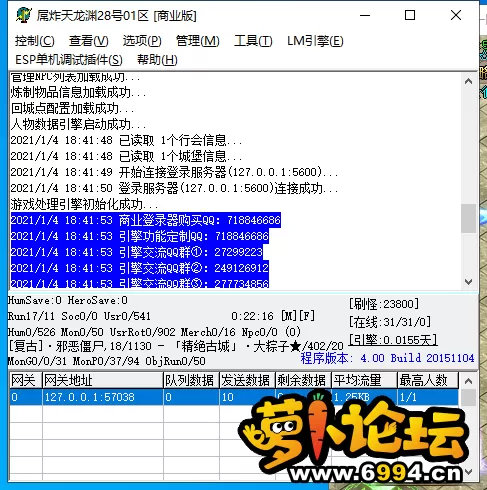Click the [在线:31/31/0] status label
The image size is (487, 490).
pos(390,322)
